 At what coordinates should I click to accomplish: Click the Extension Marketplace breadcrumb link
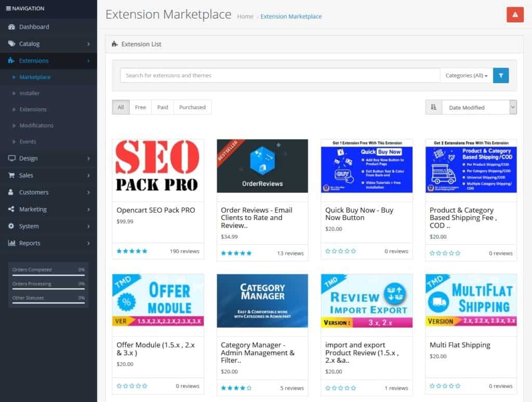tap(291, 16)
